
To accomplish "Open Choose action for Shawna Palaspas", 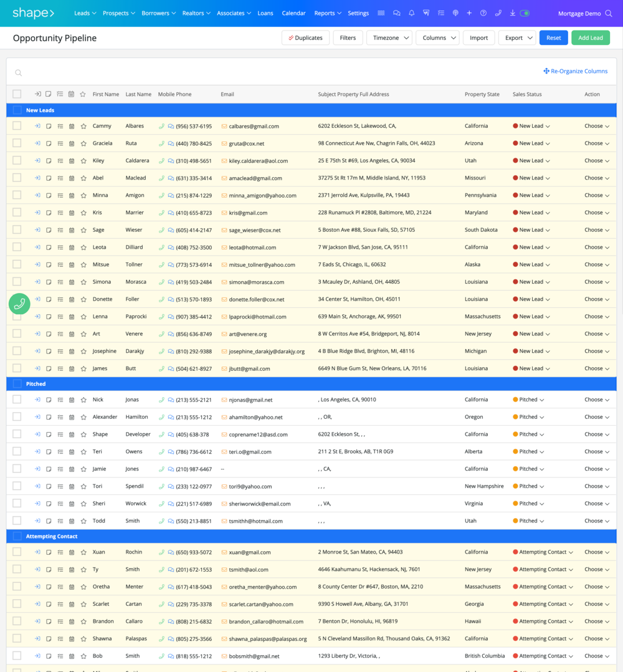I will tap(597, 639).
